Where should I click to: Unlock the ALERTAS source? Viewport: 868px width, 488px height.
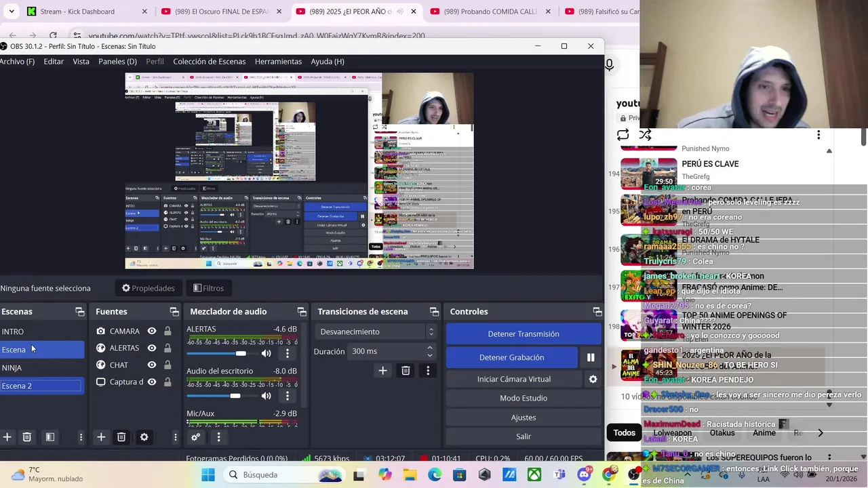167,348
